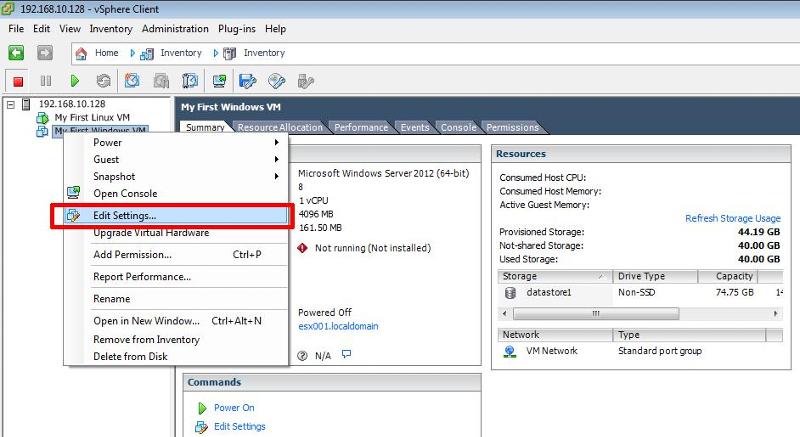The height and width of the screenshot is (437, 800).
Task: Switch to the Performance tab
Action: pyautogui.click(x=361, y=127)
